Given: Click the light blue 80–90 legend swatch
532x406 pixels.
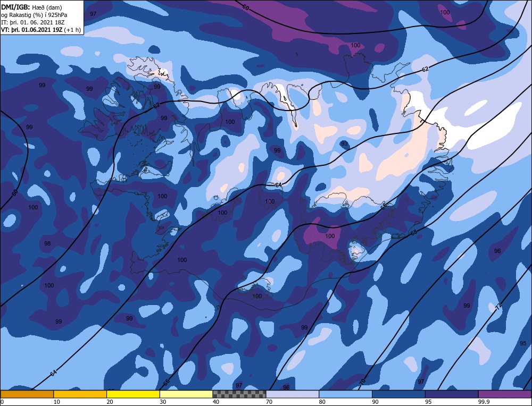Looking at the screenshot, I should pyautogui.click(x=345, y=394).
